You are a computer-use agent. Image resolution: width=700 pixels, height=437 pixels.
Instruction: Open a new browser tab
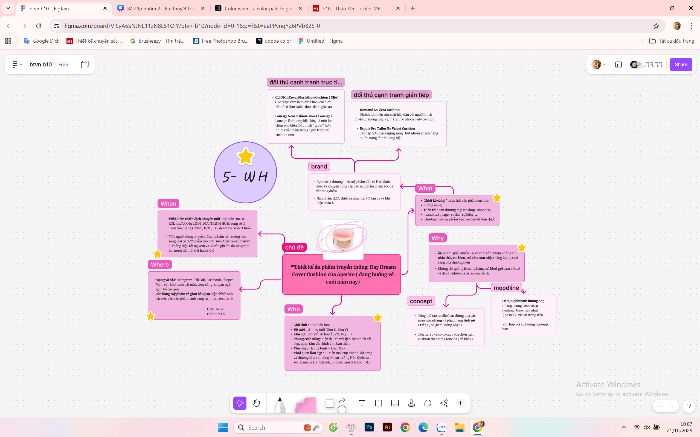(x=412, y=8)
